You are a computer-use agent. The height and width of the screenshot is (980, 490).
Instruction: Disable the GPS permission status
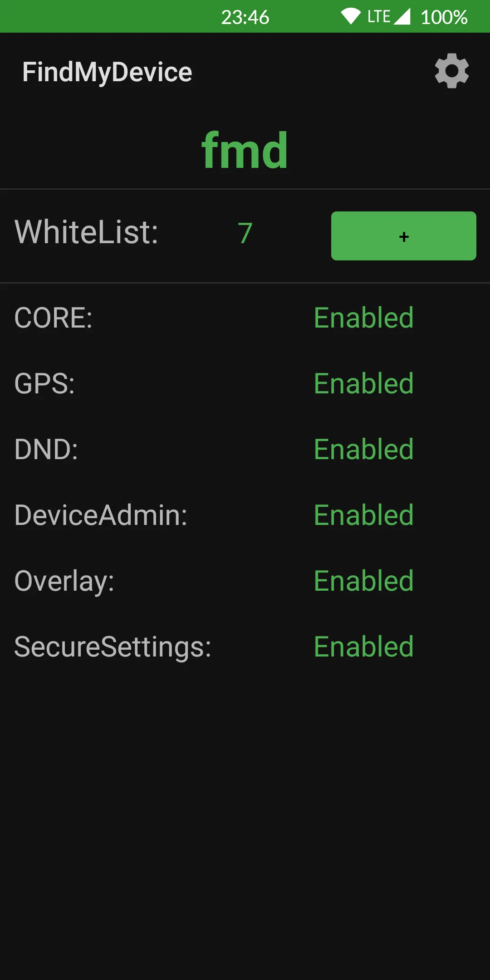[363, 384]
